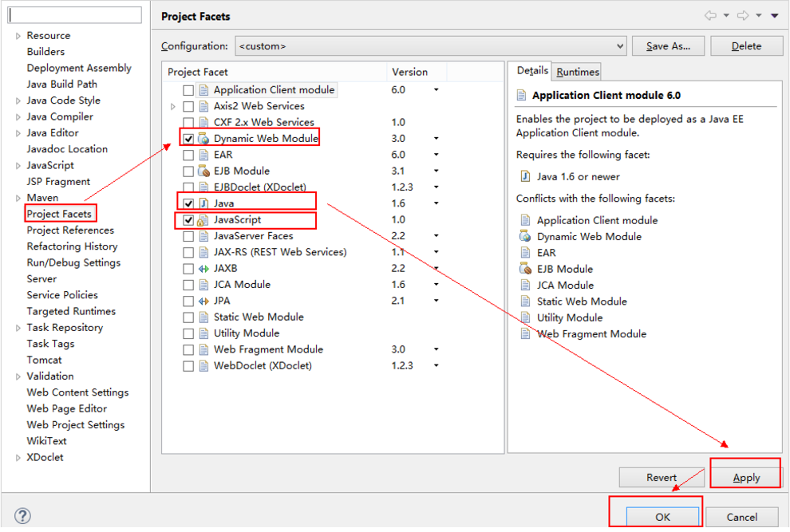Click the Java facet icon

[x=203, y=203]
